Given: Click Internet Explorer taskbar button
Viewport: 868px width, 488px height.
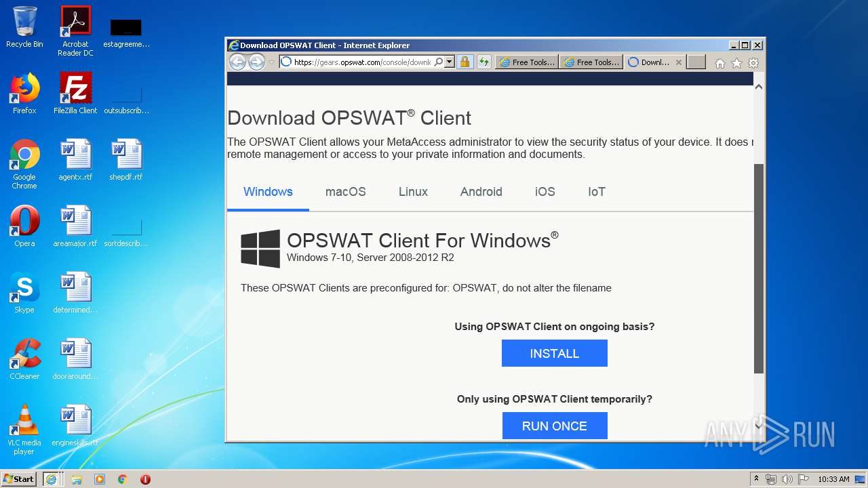Looking at the screenshot, I should [51, 479].
